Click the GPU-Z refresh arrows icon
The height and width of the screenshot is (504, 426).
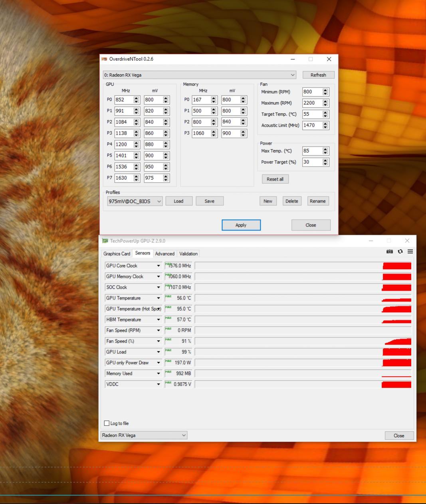point(400,251)
